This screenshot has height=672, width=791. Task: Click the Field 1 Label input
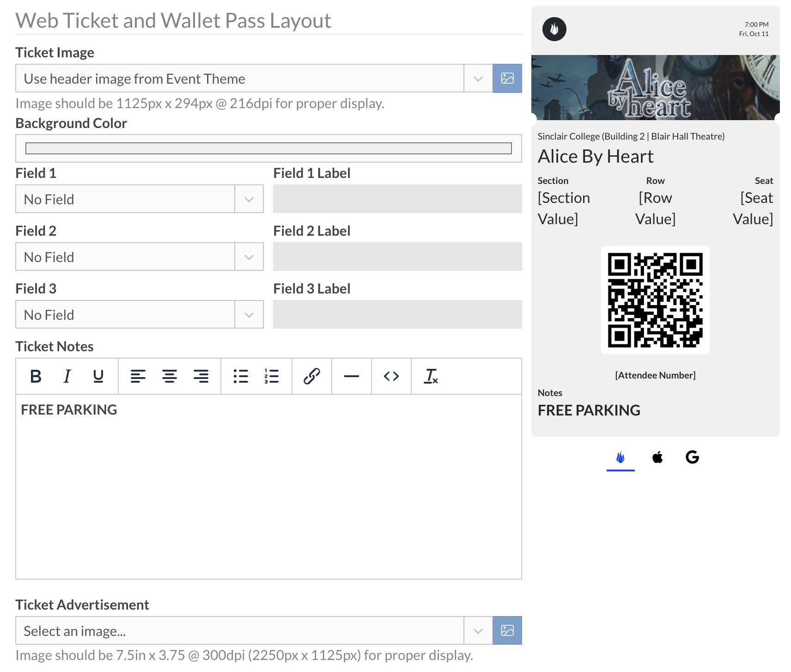[397, 199]
